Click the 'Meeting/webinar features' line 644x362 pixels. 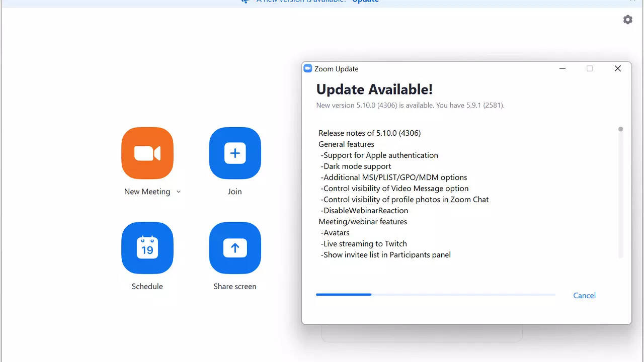[363, 222]
